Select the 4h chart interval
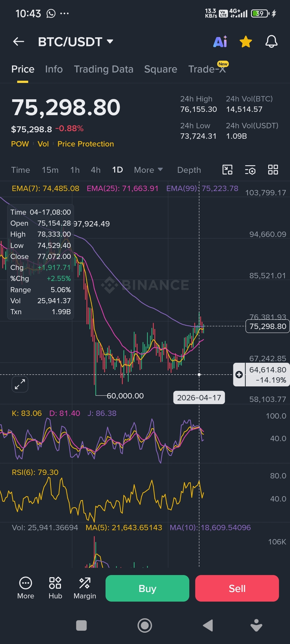This screenshot has height=644, width=290. tap(96, 170)
